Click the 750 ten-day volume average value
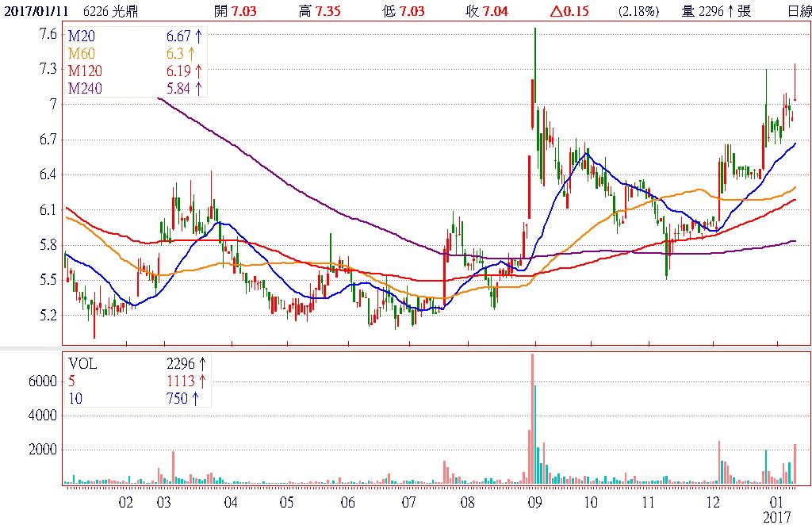The height and width of the screenshot is (525, 812). (182, 398)
